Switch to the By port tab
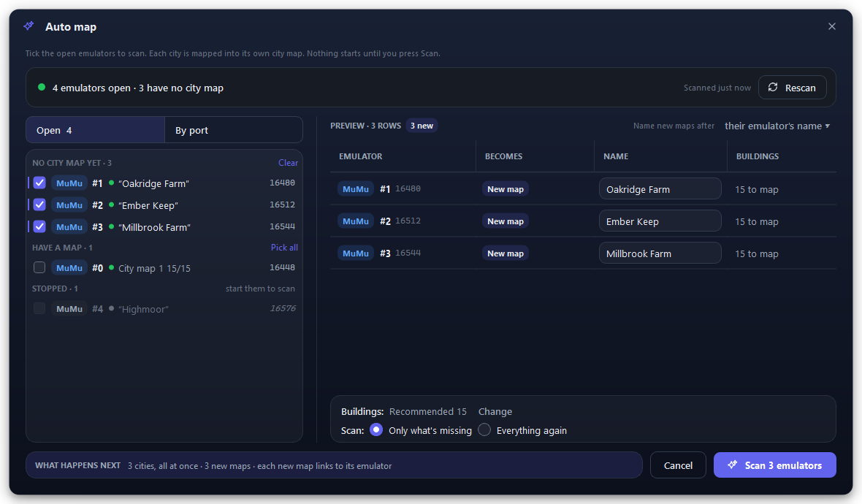862x504 pixels. pos(234,130)
